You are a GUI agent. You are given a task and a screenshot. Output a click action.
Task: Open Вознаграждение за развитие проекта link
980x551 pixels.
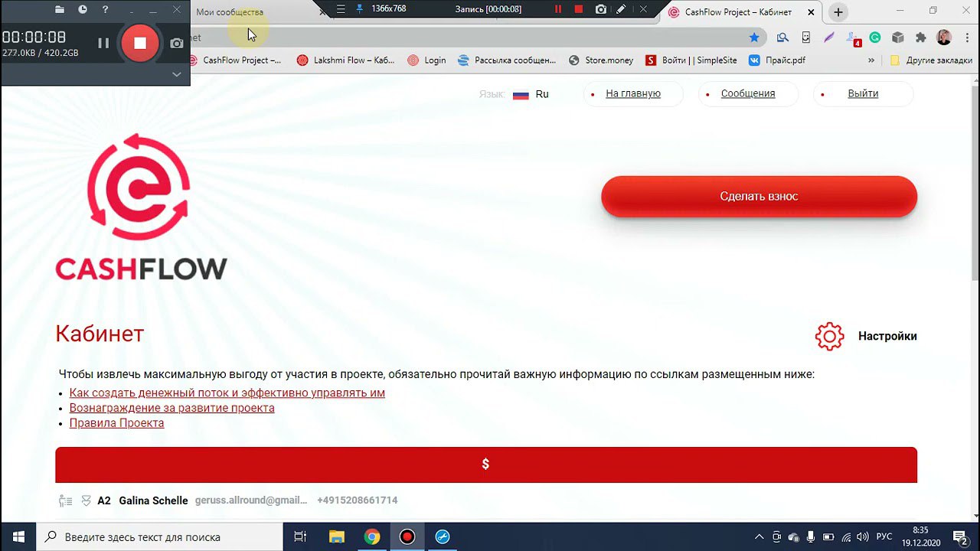coord(172,408)
